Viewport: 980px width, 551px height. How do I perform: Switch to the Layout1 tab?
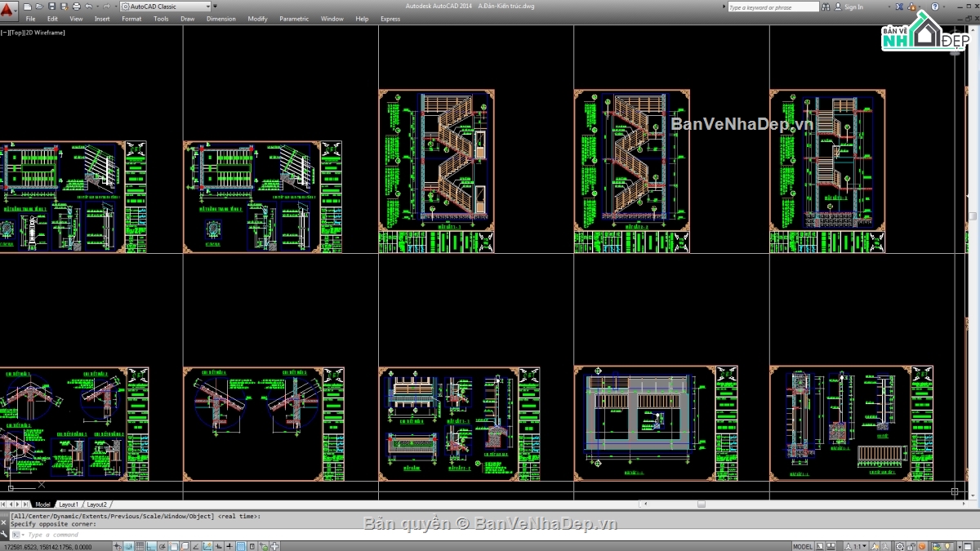[69, 504]
